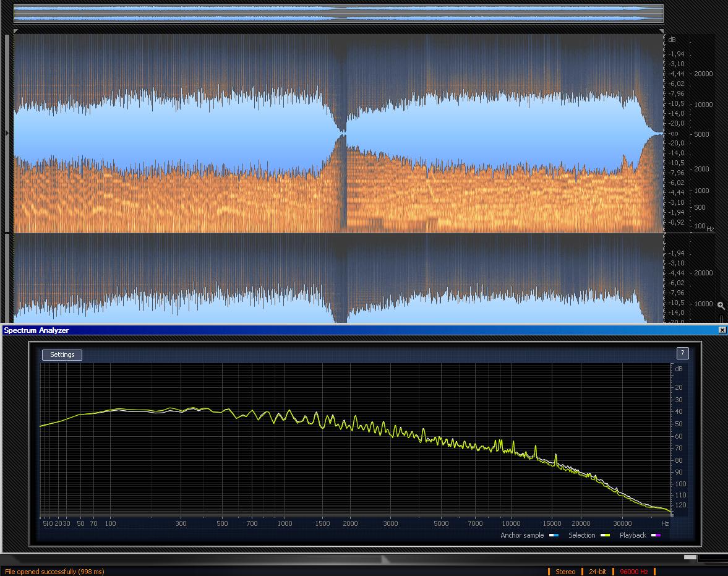Click the horizontal scrollbar thumb above status bar
The height and width of the screenshot is (576, 728).
coord(690,557)
